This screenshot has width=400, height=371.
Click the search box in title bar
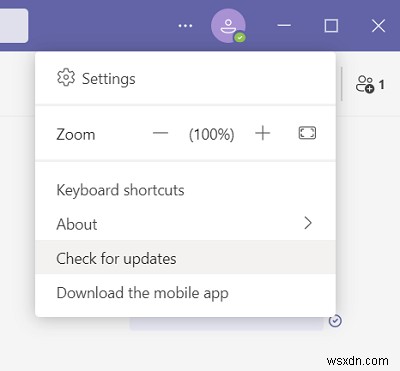[x=14, y=26]
